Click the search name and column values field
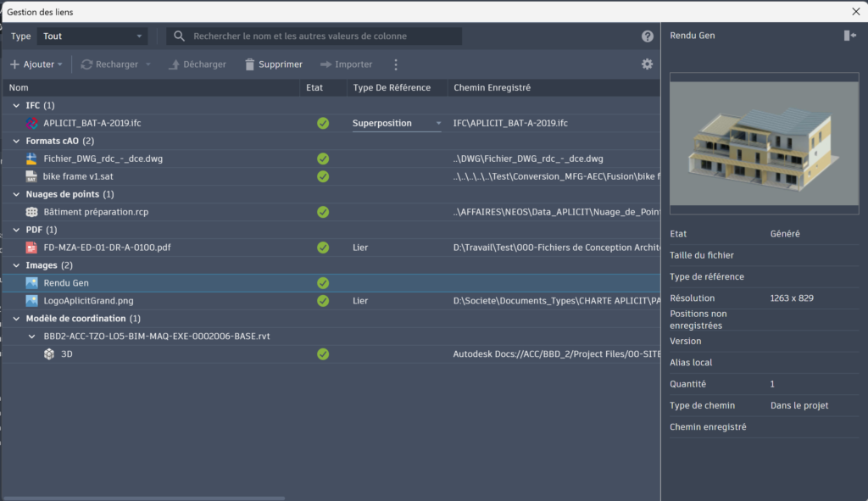Image resolution: width=868 pixels, height=501 pixels. coord(314,36)
